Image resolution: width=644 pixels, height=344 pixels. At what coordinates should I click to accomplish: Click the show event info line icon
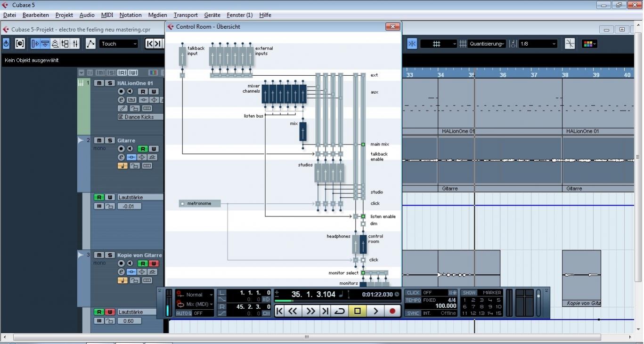coord(45,44)
